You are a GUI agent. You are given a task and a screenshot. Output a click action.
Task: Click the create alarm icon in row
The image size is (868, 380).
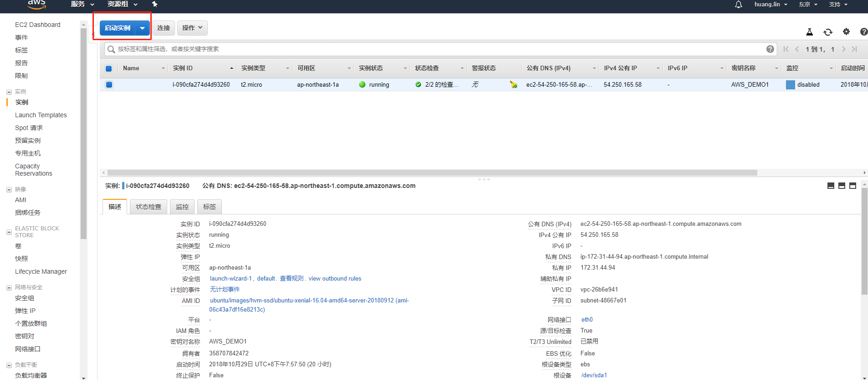[514, 84]
